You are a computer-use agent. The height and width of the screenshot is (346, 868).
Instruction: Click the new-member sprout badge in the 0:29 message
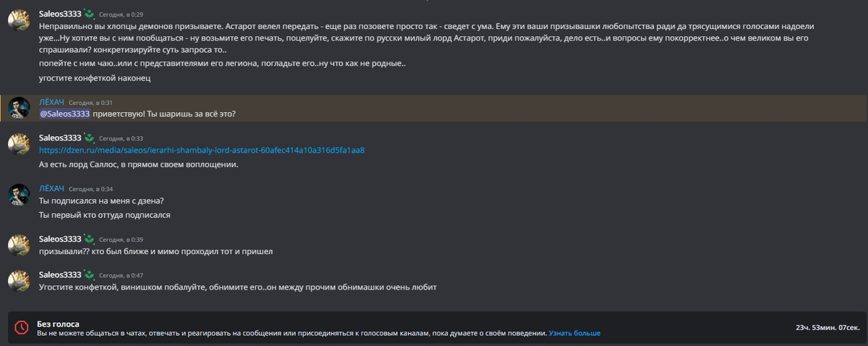89,14
